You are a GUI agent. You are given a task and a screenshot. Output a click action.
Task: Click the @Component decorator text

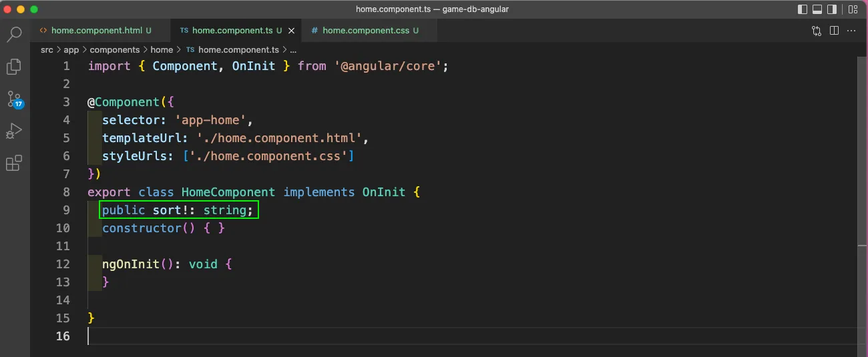124,102
